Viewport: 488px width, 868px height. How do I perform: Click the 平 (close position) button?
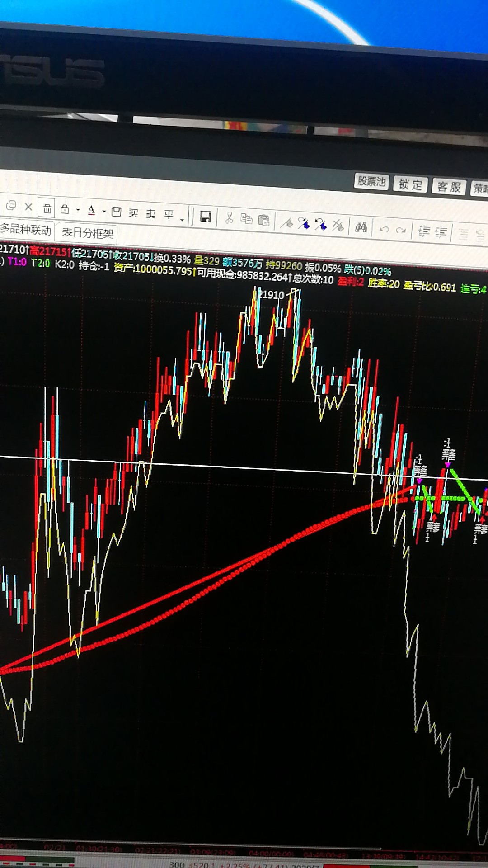(x=169, y=214)
